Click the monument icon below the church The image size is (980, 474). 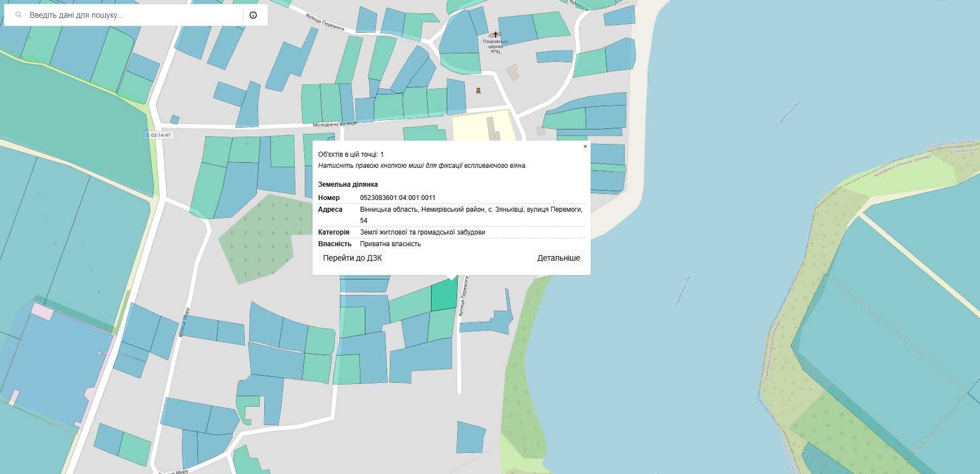coord(478,90)
